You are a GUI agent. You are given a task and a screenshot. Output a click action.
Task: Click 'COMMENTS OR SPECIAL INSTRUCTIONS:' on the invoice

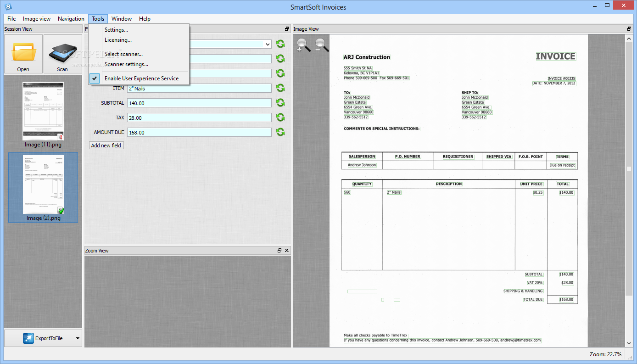tap(381, 129)
